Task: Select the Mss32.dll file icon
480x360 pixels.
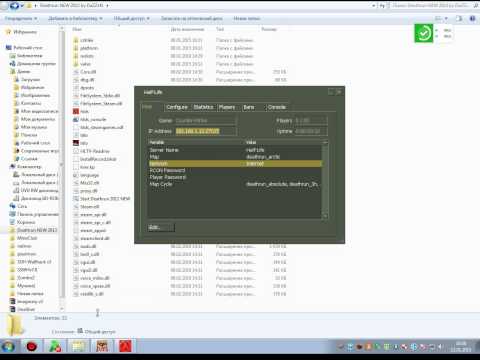Action: tap(76, 183)
